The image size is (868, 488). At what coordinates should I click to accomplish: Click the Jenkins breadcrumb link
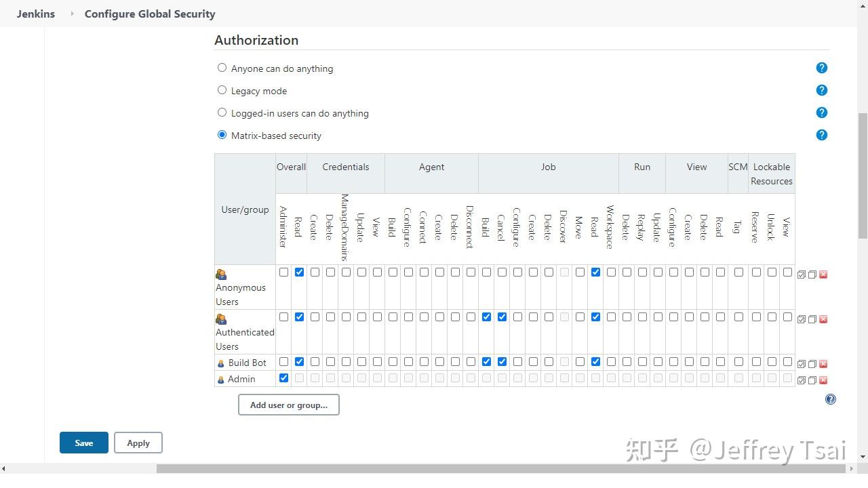tap(35, 14)
